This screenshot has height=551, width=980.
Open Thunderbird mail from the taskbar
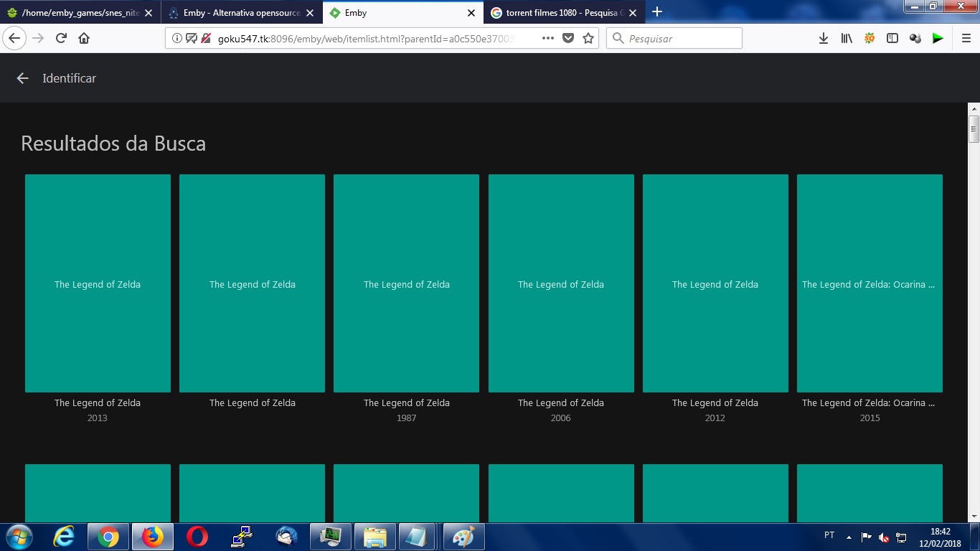[x=286, y=537]
